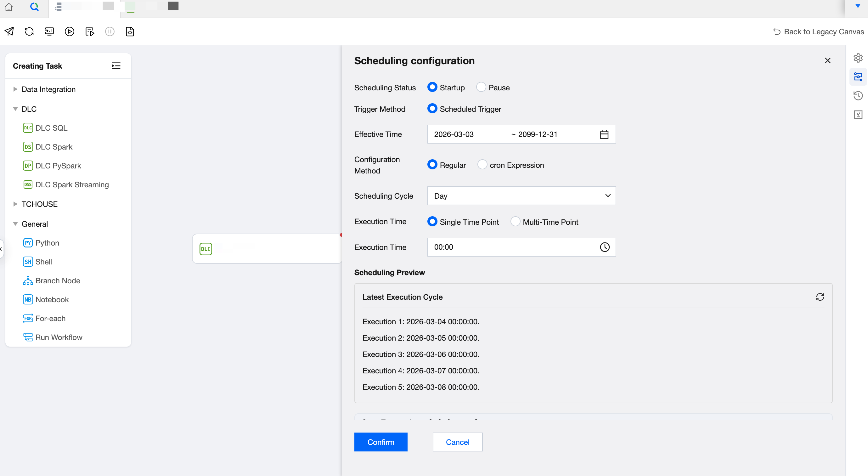This screenshot has width=868, height=476.
Task: Click the clock icon in Execution Time field
Action: (605, 247)
